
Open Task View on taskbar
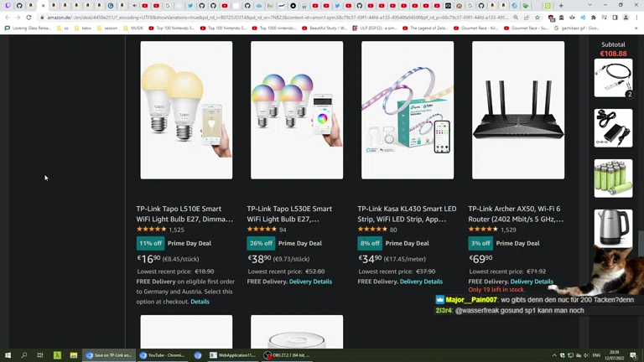pos(40,355)
